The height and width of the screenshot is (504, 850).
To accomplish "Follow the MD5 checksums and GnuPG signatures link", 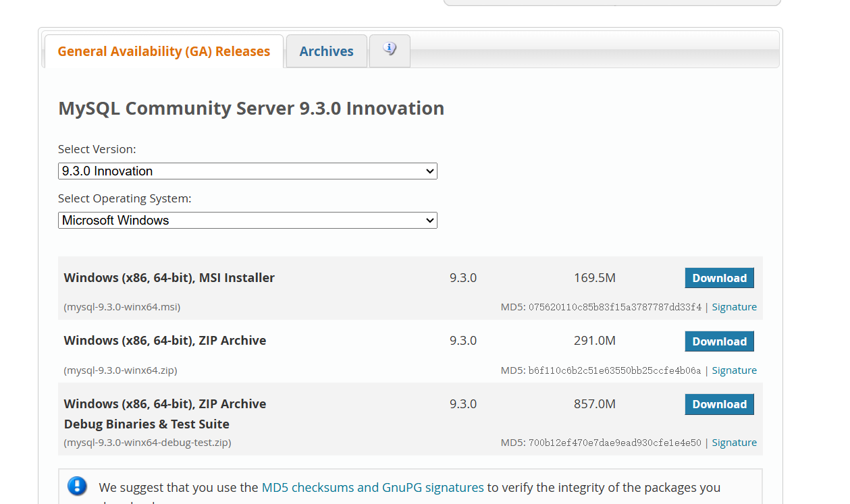I will point(373,487).
